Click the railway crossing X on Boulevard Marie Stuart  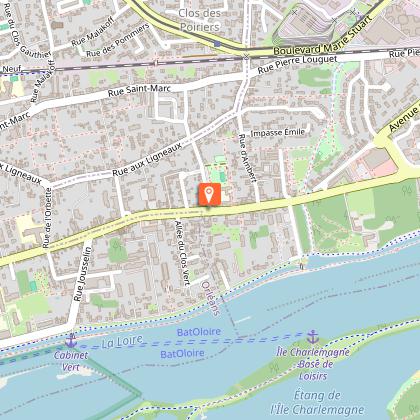pyautogui.click(x=246, y=56)
